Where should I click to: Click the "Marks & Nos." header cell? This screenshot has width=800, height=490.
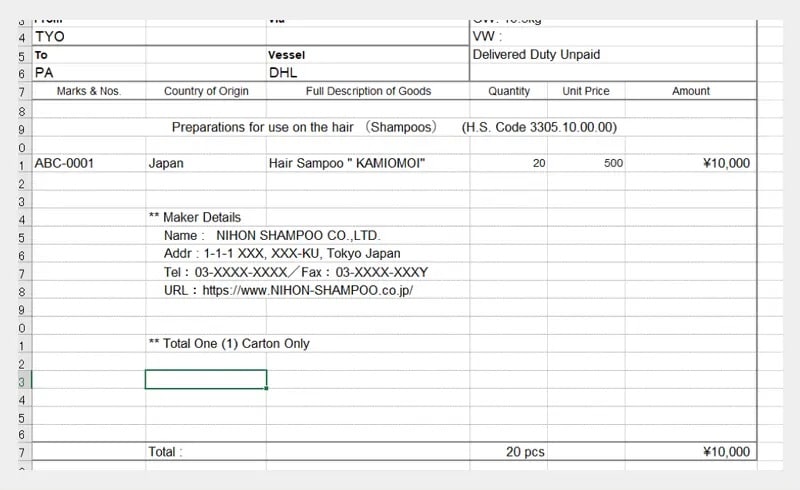(x=89, y=91)
